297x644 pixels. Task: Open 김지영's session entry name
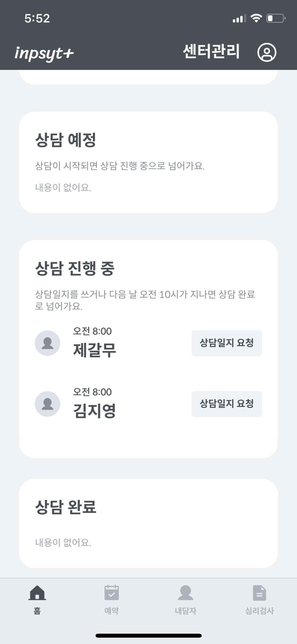(x=95, y=411)
